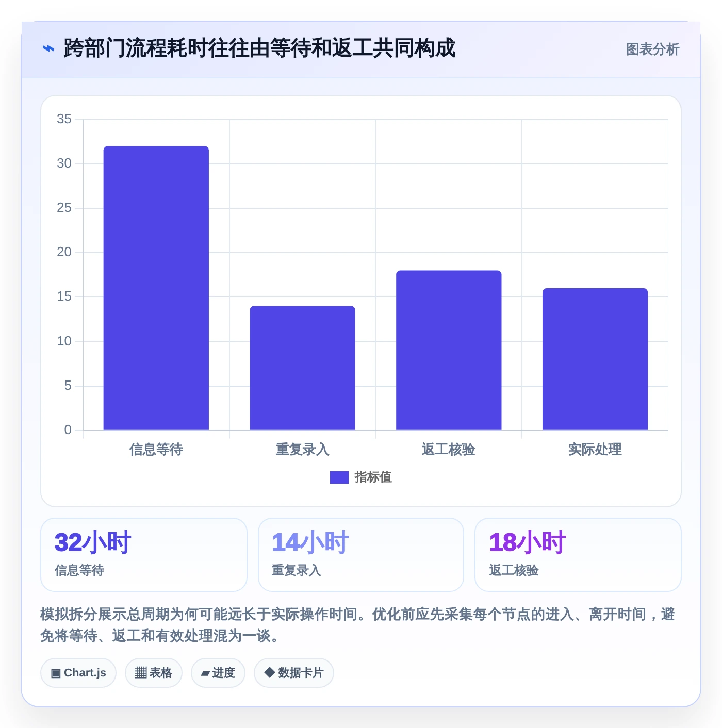Click the 信息等待 bar in the chart

click(156, 288)
